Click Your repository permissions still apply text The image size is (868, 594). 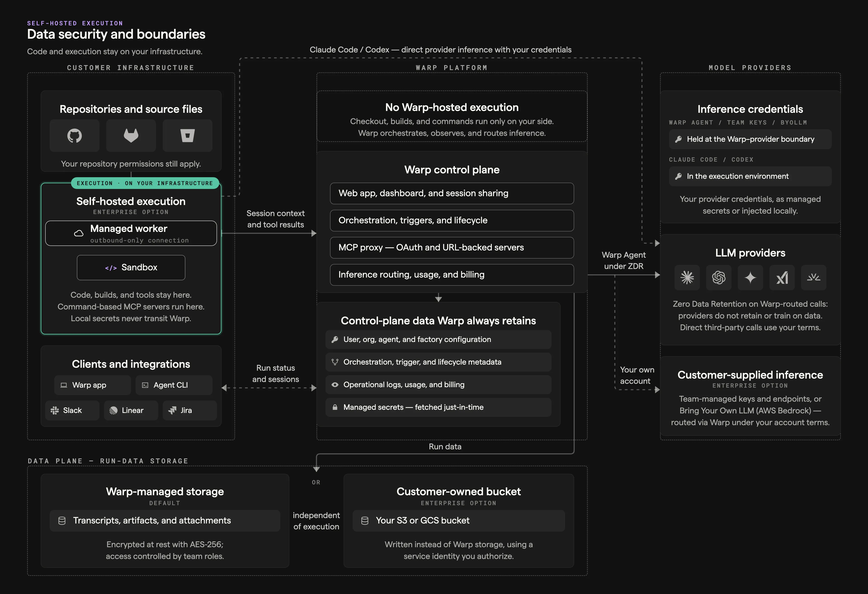(131, 164)
